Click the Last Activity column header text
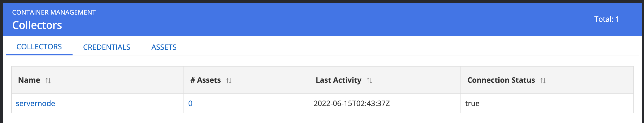The image size is (644, 123). (x=338, y=80)
